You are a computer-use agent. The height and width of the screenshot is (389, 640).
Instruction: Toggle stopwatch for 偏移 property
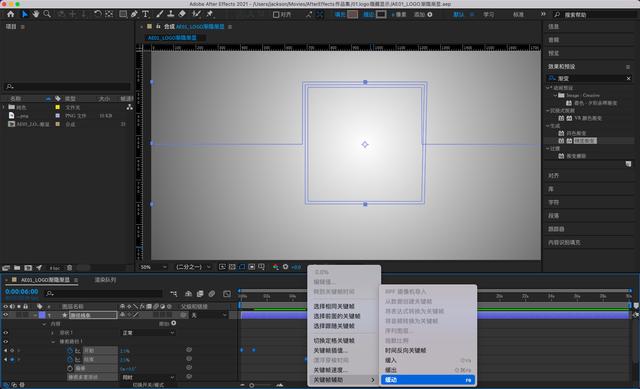pos(70,368)
